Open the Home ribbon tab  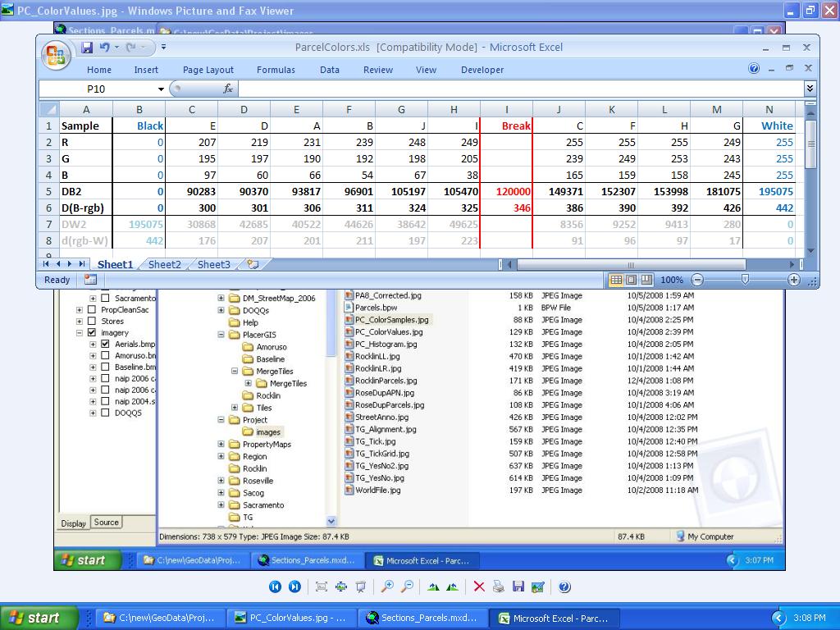pos(99,70)
